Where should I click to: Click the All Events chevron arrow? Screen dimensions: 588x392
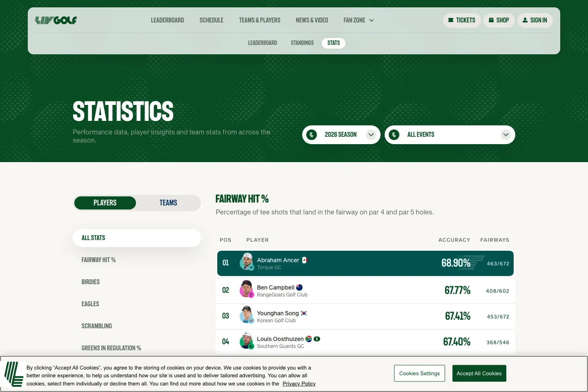[506, 135]
